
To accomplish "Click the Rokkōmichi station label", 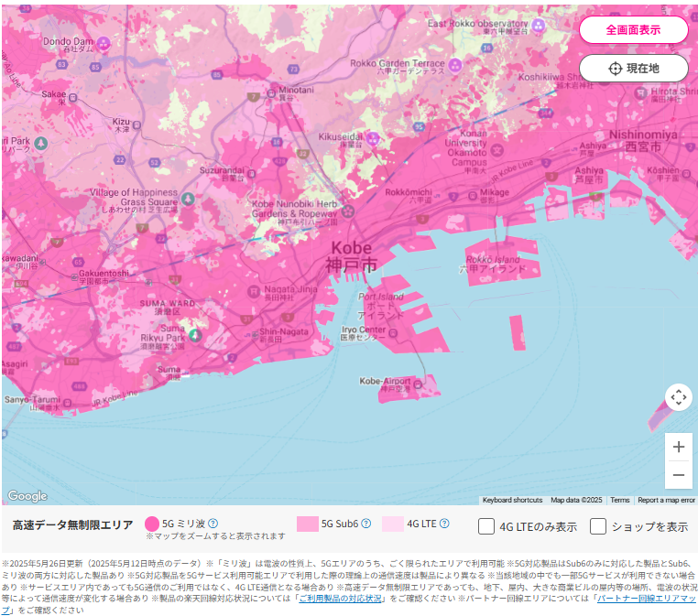I will (x=409, y=196).
